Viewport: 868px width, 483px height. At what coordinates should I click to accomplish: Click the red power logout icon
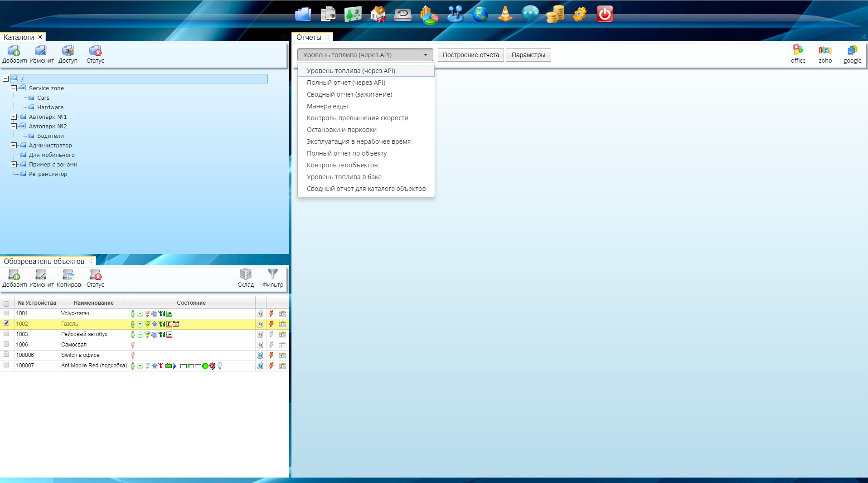pyautogui.click(x=605, y=14)
